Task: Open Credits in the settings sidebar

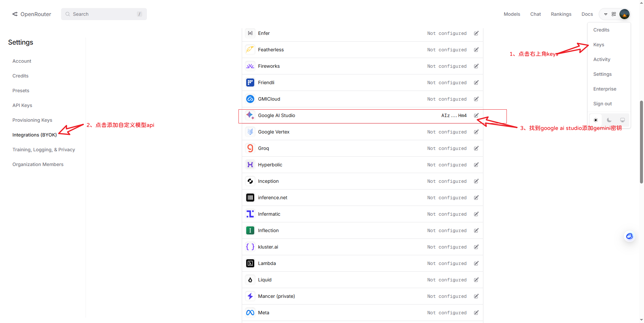Action: click(x=20, y=76)
